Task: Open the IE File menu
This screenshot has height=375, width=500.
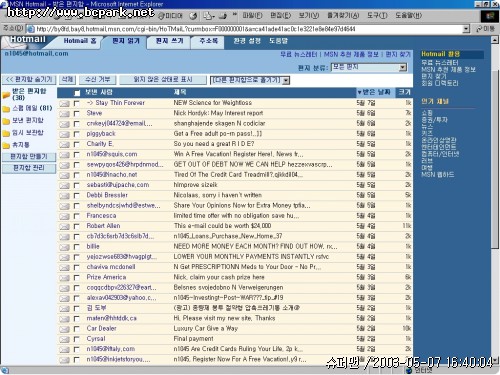Action: click(252, 15)
